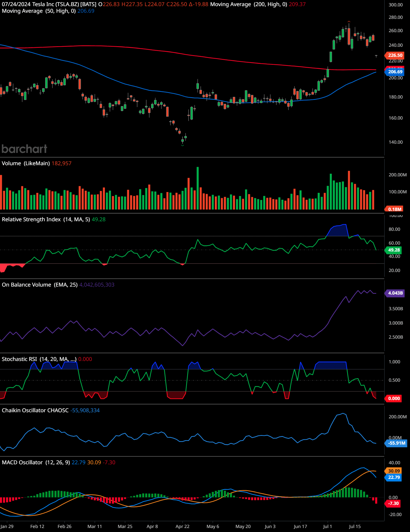Click the red 226.50 last price badge
Image resolution: width=410 pixels, height=532 pixels.
click(x=395, y=55)
